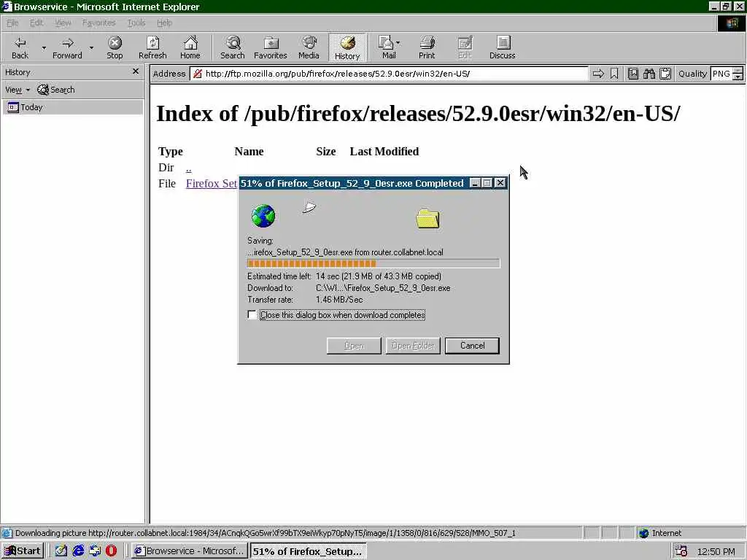Go to the Home page
747x560 pixels.
click(190, 47)
